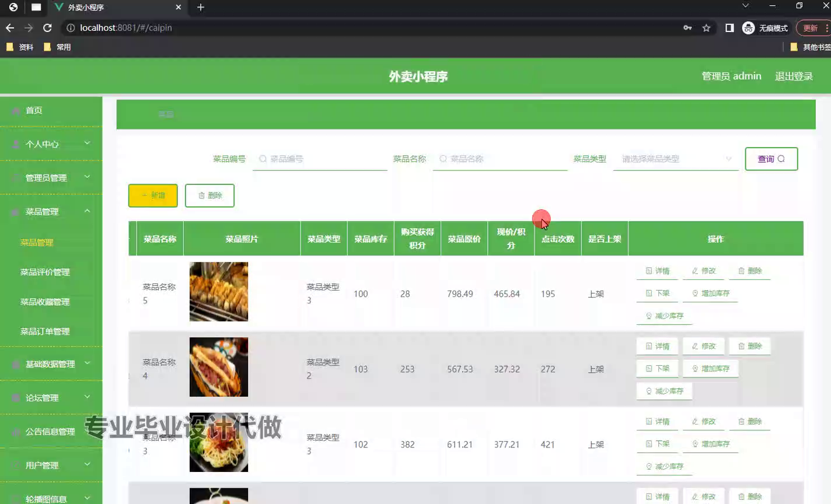Expand the 论坛管理 sidebar menu
831x504 pixels.
(51, 398)
